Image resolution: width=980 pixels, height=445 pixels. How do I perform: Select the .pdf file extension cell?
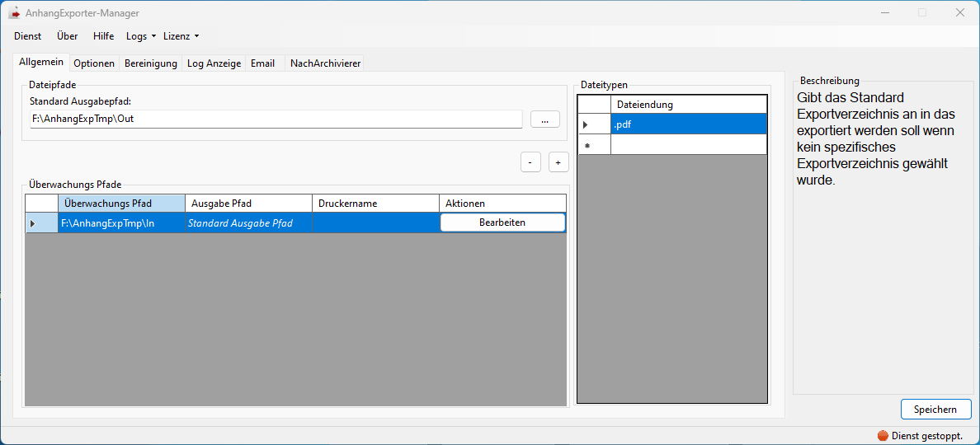(x=689, y=124)
